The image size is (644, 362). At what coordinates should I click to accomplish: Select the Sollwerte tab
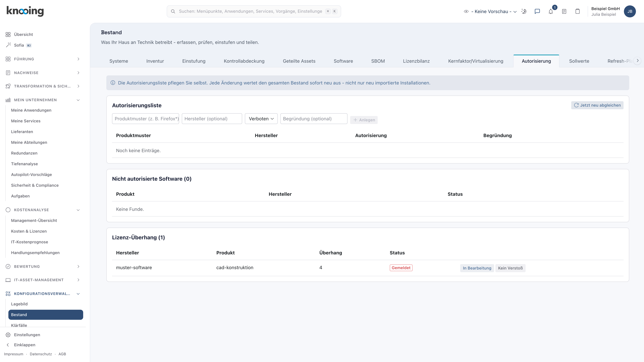[579, 61]
